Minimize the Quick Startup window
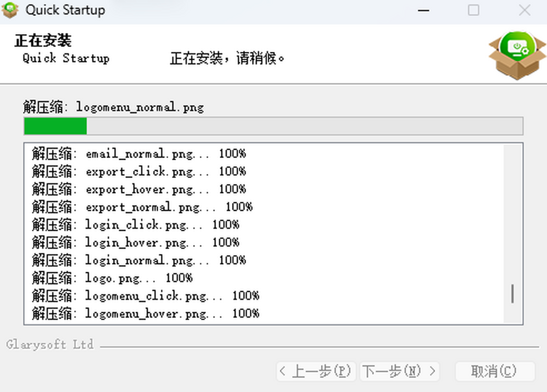Image resolution: width=547 pixels, height=392 pixels. [x=423, y=10]
